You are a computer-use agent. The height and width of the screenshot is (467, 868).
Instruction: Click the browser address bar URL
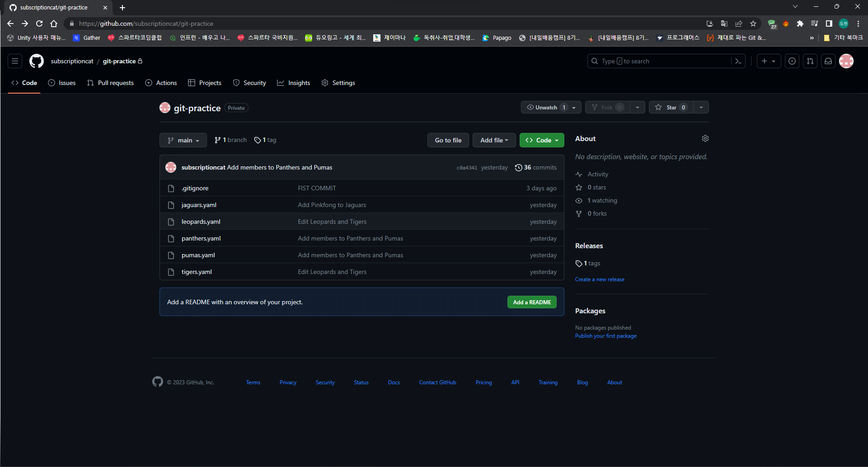pos(146,24)
